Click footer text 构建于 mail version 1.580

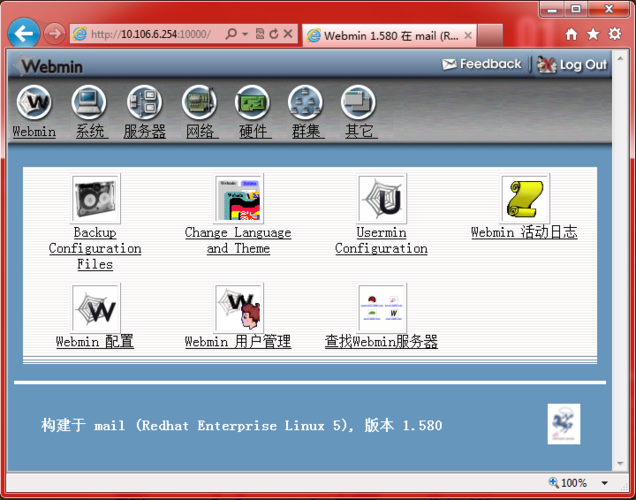point(242,425)
